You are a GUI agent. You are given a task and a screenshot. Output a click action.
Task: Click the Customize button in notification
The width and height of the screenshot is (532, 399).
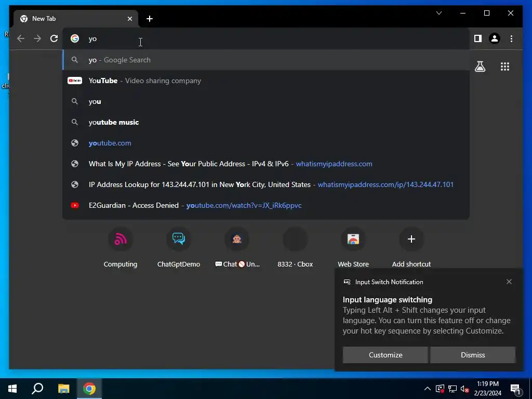(385, 355)
